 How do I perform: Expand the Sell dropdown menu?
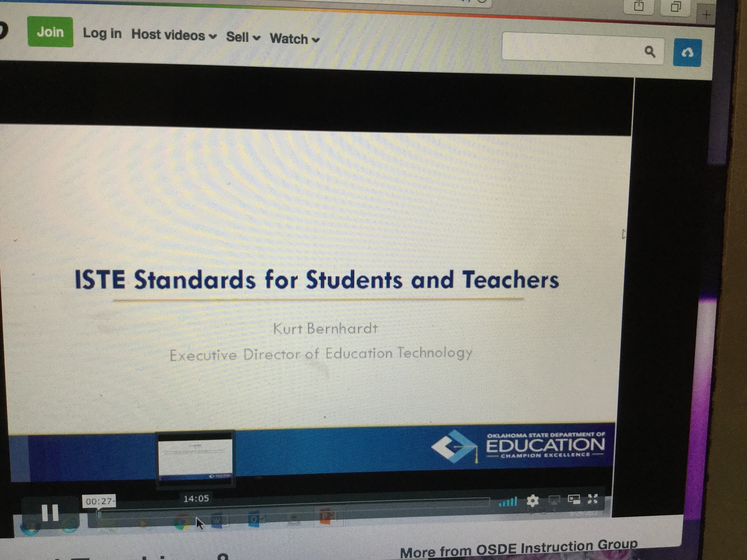[243, 37]
